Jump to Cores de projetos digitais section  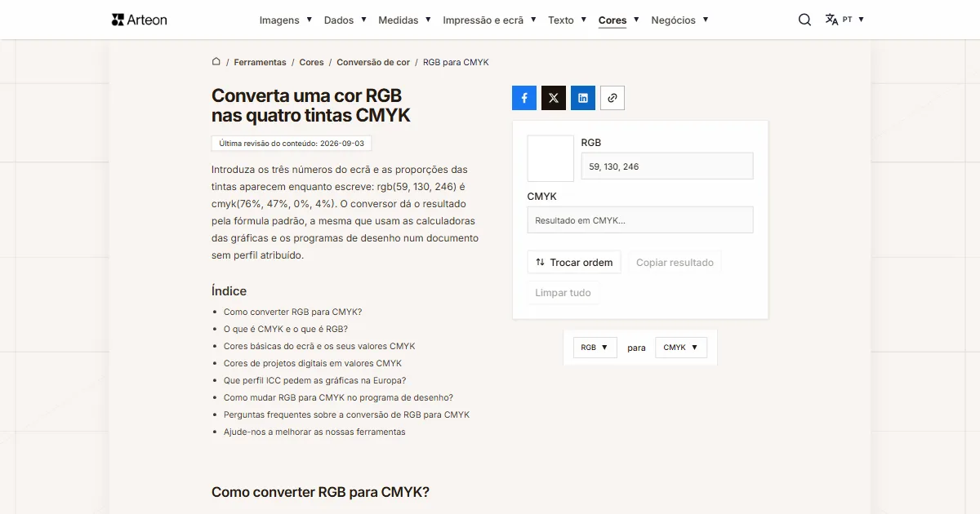(313, 363)
